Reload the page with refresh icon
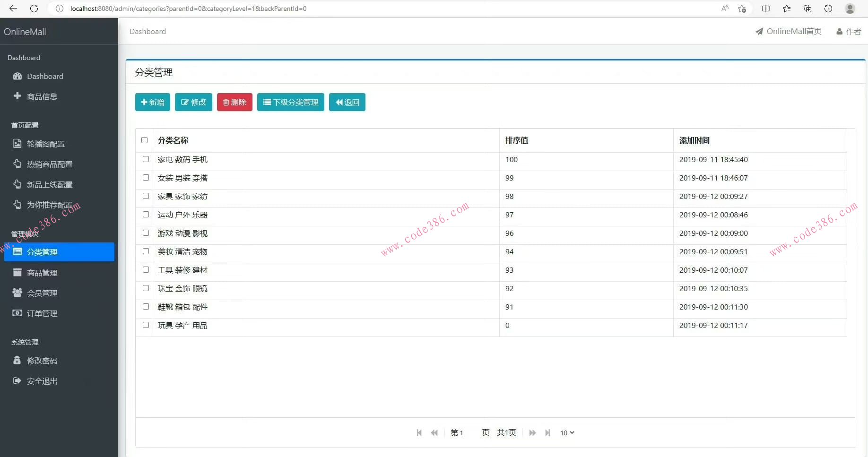This screenshot has height=457, width=868. (x=34, y=9)
